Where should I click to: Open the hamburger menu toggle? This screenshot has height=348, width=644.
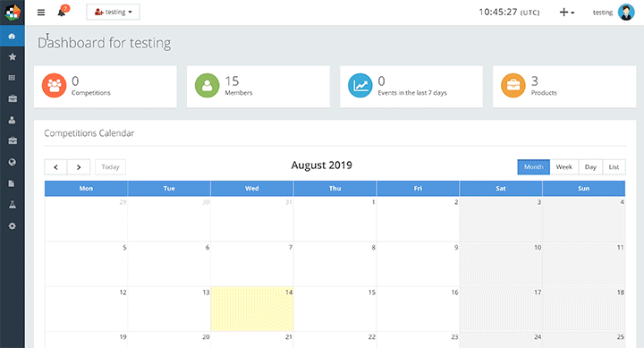(x=41, y=13)
